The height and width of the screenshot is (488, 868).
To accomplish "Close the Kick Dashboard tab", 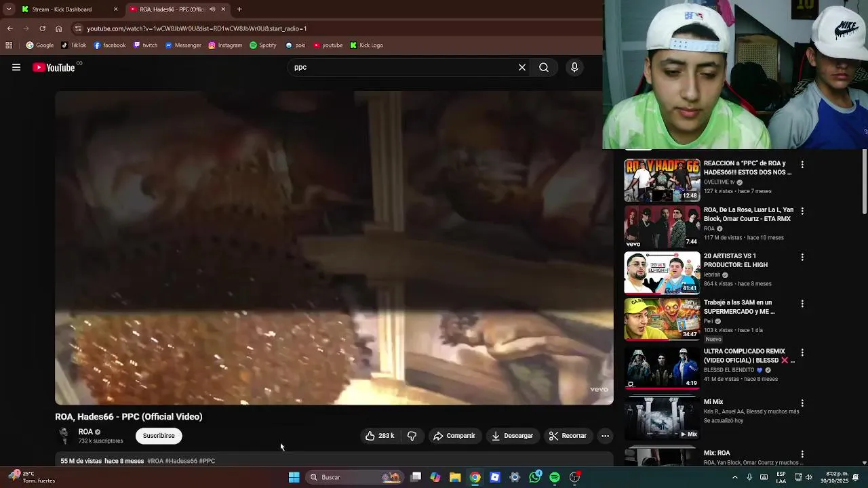I will tap(115, 9).
